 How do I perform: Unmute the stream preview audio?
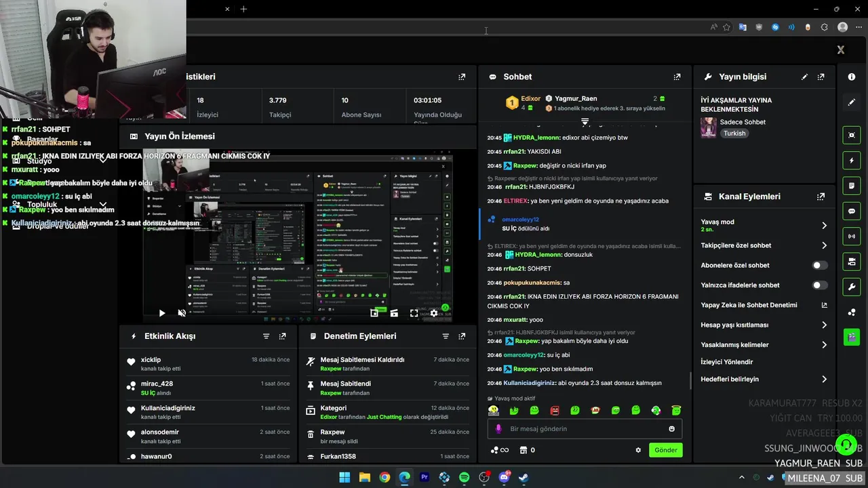pos(182,313)
